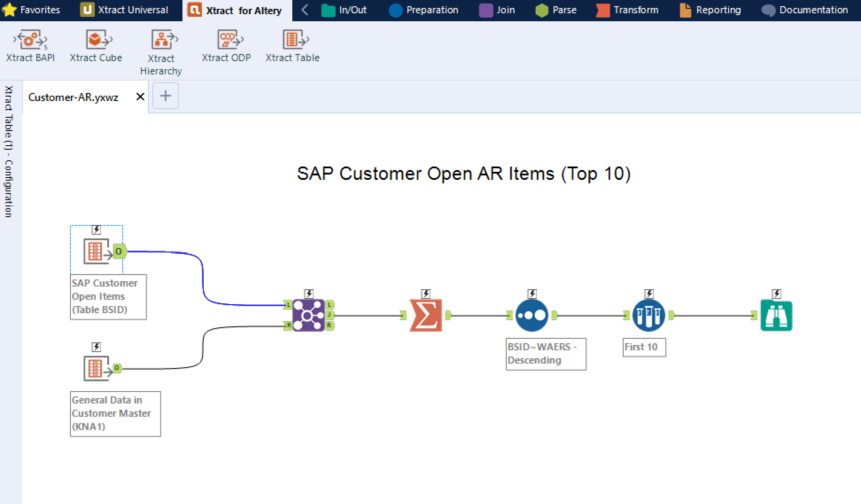Open the Browse tool at workflow end
Screen dimensions: 861x504
tap(776, 315)
